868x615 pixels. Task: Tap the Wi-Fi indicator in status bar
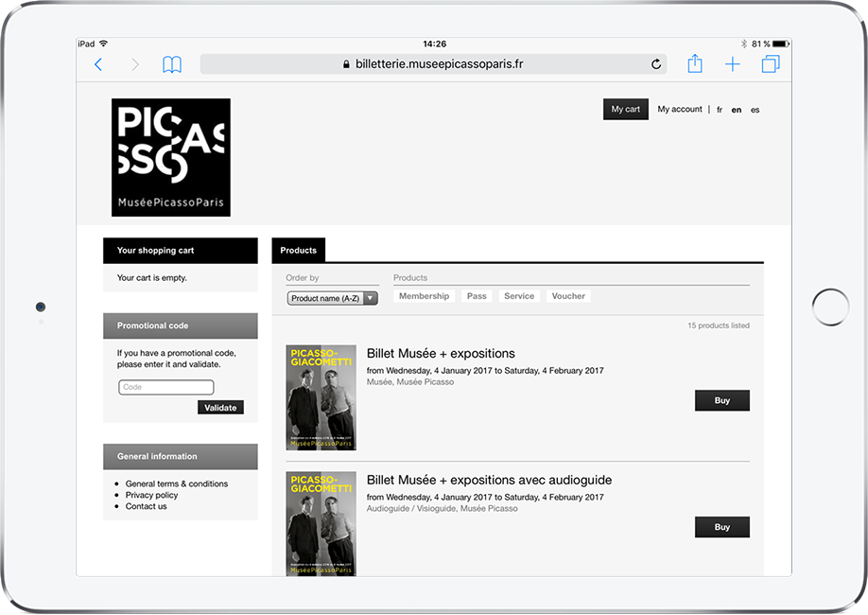point(103,44)
